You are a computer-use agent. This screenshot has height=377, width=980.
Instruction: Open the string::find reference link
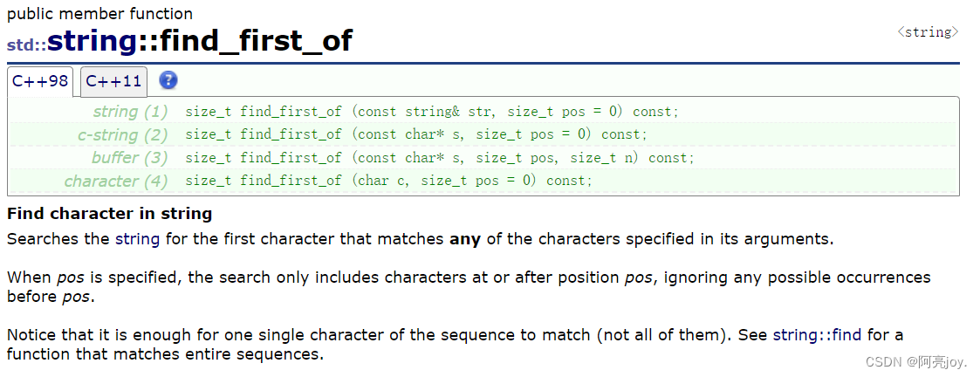(826, 334)
